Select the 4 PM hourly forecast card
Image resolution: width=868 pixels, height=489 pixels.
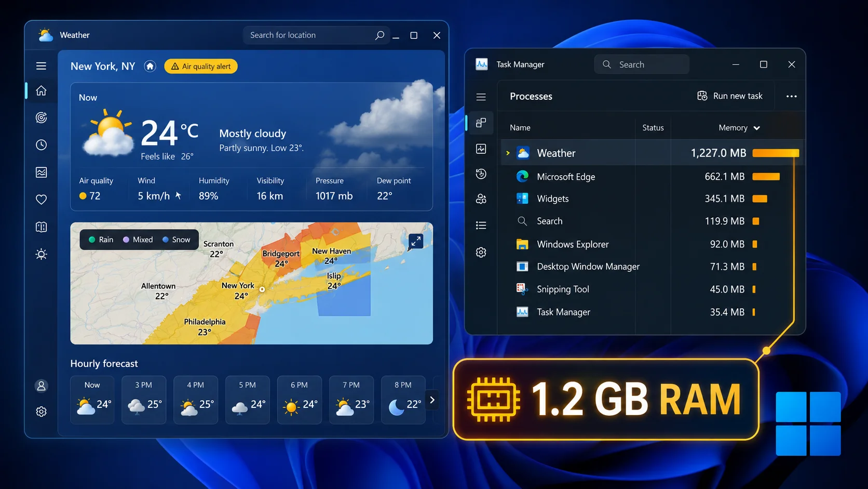click(196, 400)
